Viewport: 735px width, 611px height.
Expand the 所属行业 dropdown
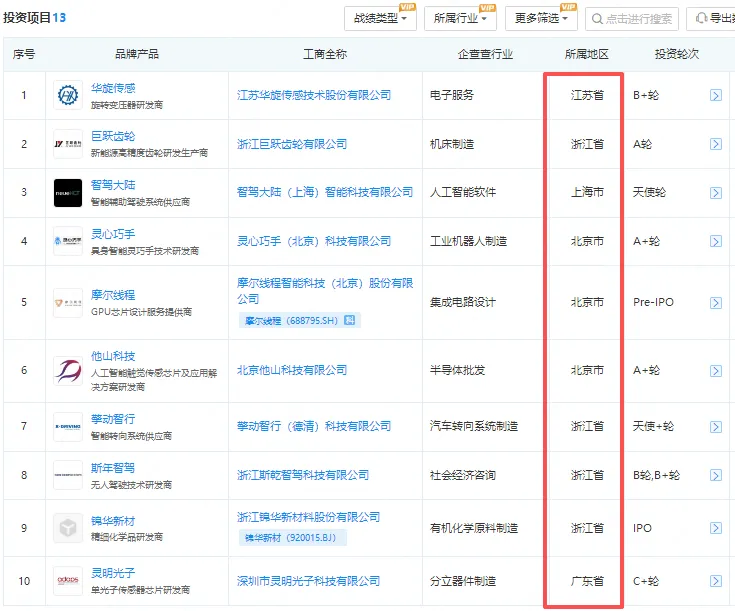point(460,18)
